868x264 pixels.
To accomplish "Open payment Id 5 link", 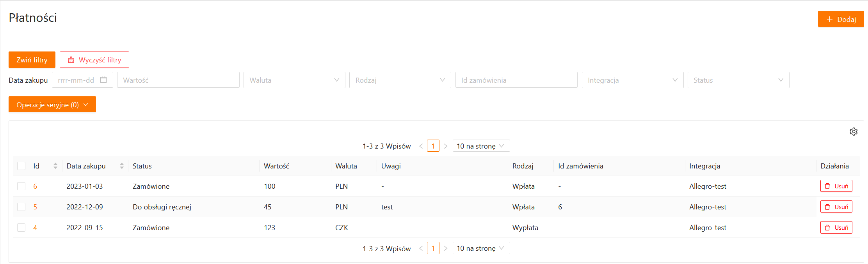I will tap(35, 207).
